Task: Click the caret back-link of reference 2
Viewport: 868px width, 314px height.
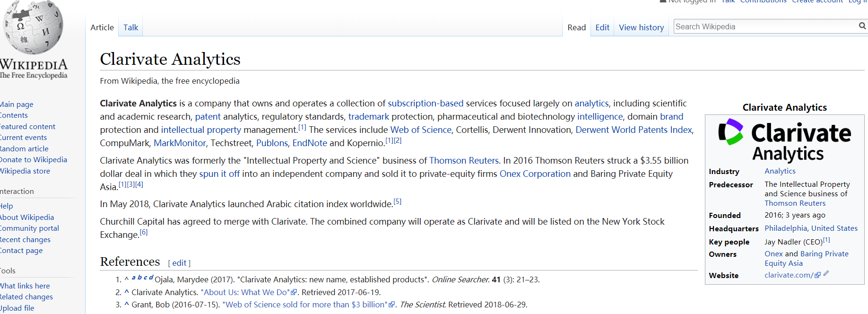Action: point(126,292)
